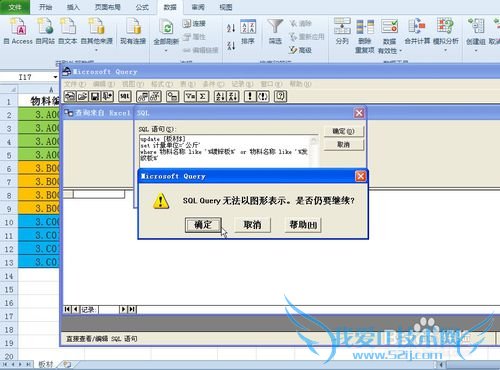Click Criteria Equals filter icon
Image resolution: width=500 pixels, height=370 pixels.
(x=190, y=96)
